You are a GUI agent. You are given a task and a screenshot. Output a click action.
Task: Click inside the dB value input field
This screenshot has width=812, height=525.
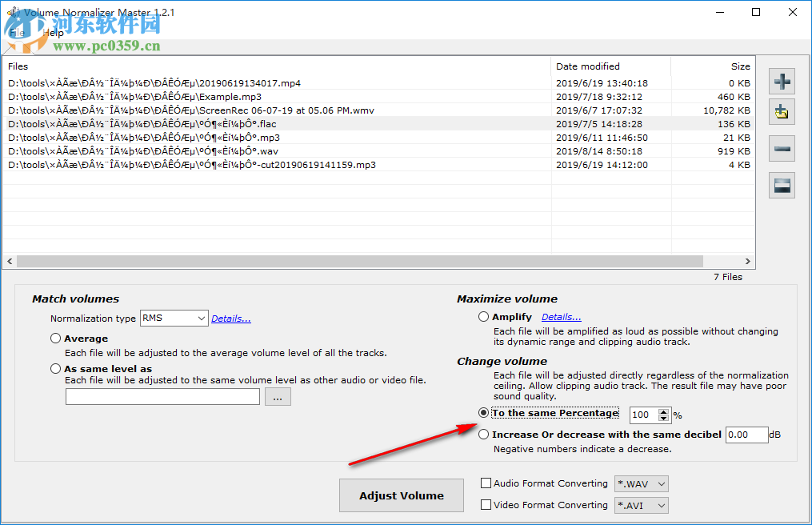click(746, 435)
